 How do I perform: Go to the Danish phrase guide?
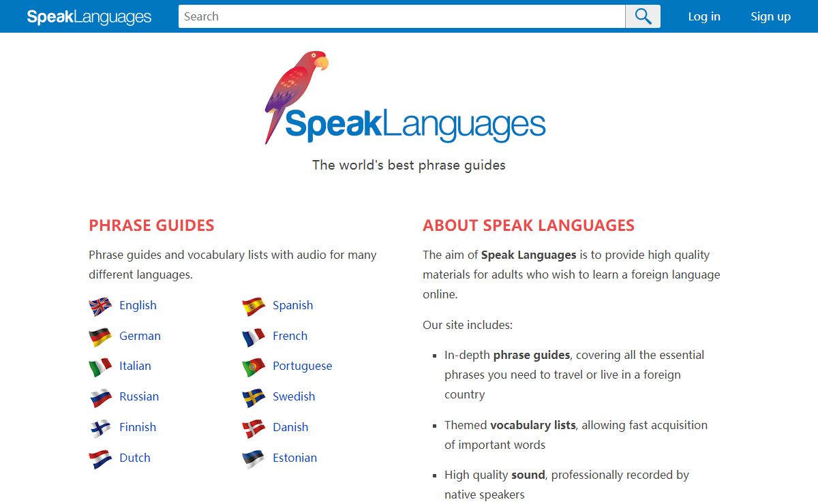point(290,427)
